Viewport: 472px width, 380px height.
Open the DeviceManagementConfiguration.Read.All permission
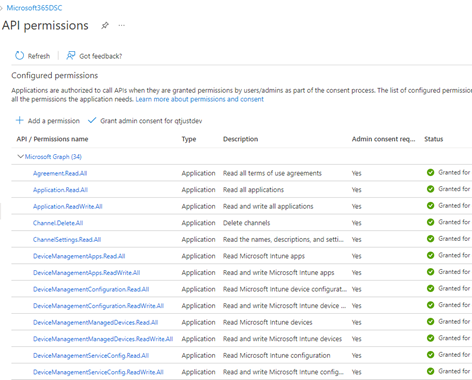pos(91,289)
